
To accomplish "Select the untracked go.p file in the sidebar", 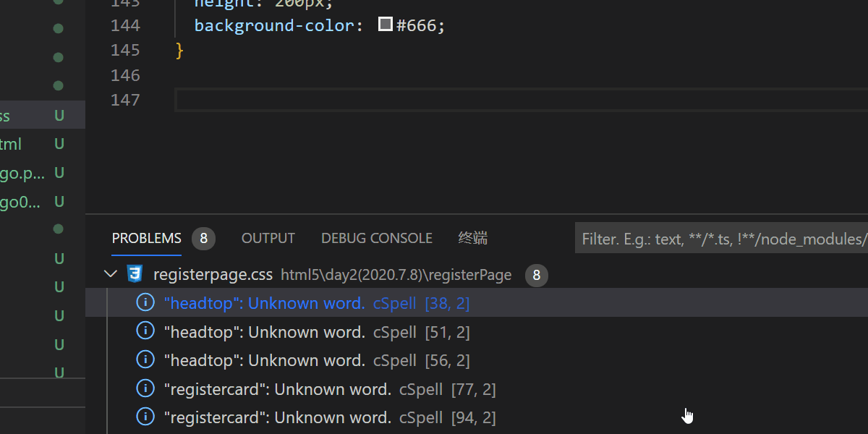I will coord(22,172).
